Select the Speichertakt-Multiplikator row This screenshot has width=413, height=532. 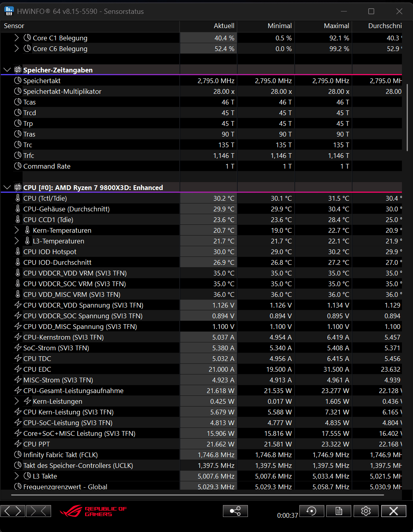(x=201, y=91)
